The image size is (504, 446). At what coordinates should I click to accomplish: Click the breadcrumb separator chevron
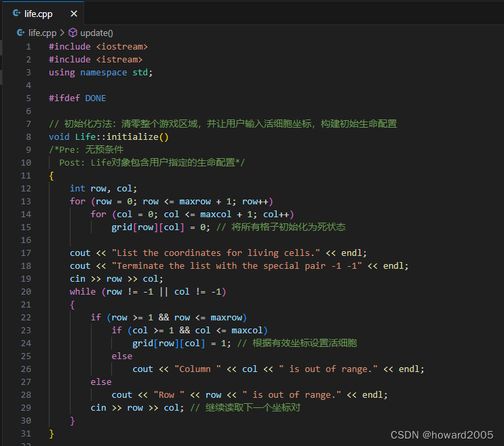(x=62, y=32)
